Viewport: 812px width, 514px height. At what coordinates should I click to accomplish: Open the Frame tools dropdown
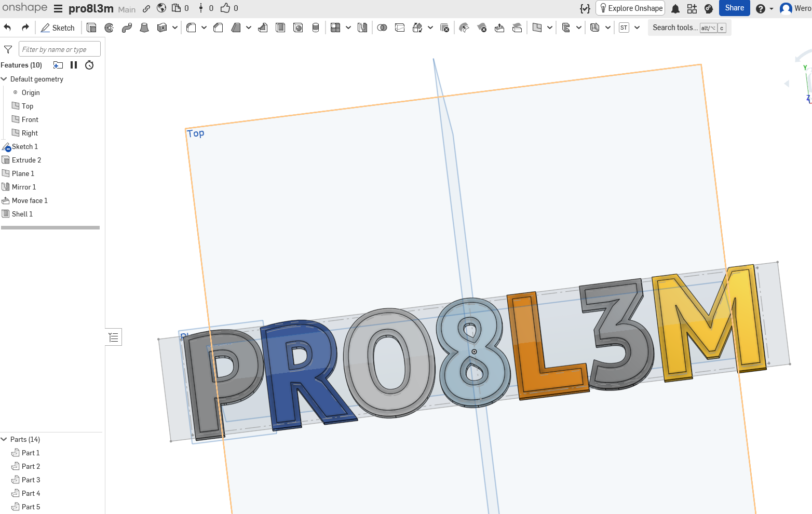(x=579, y=28)
